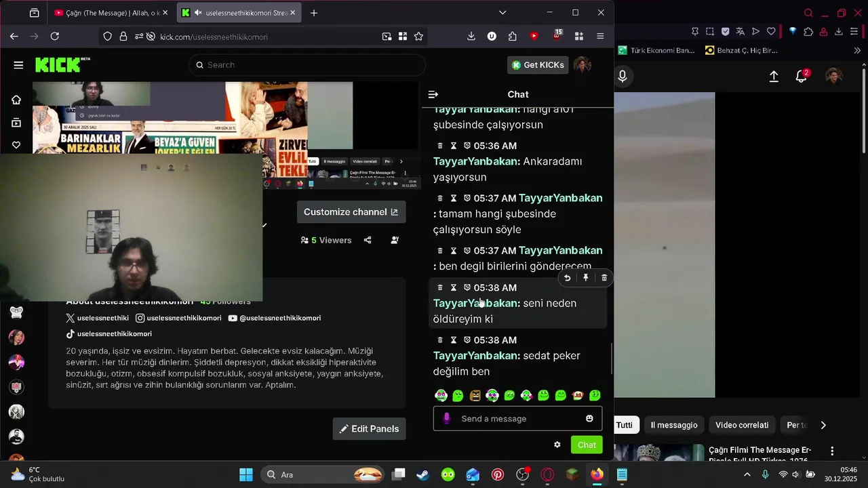Open Instagram link uselessneethikikomori
Viewport: 868px width, 488px height.
[178, 318]
